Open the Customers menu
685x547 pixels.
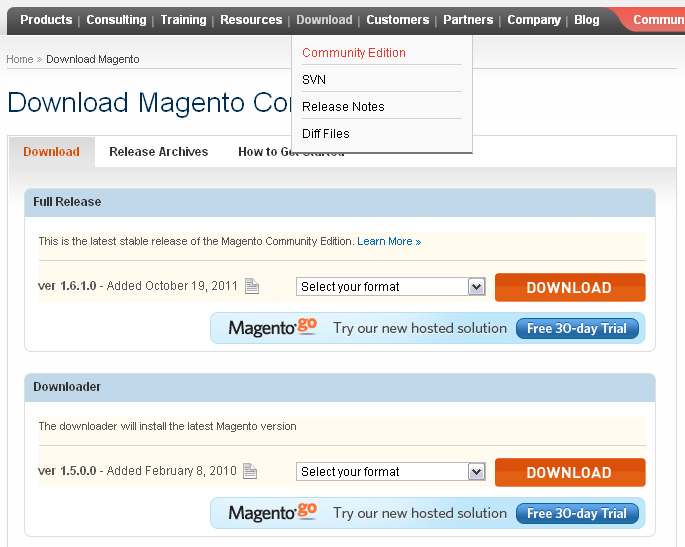(x=398, y=20)
